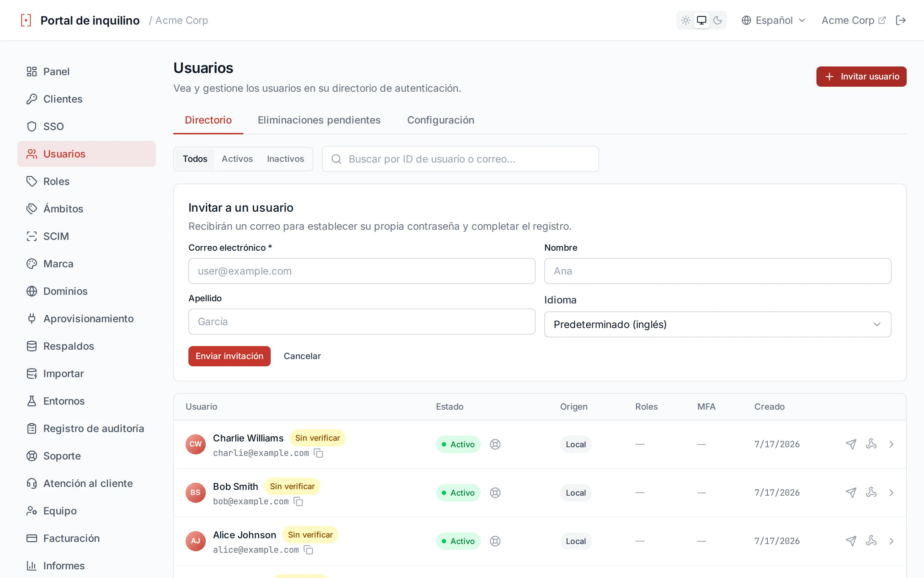Click the Informes chart icon
924x578 pixels.
[32, 566]
